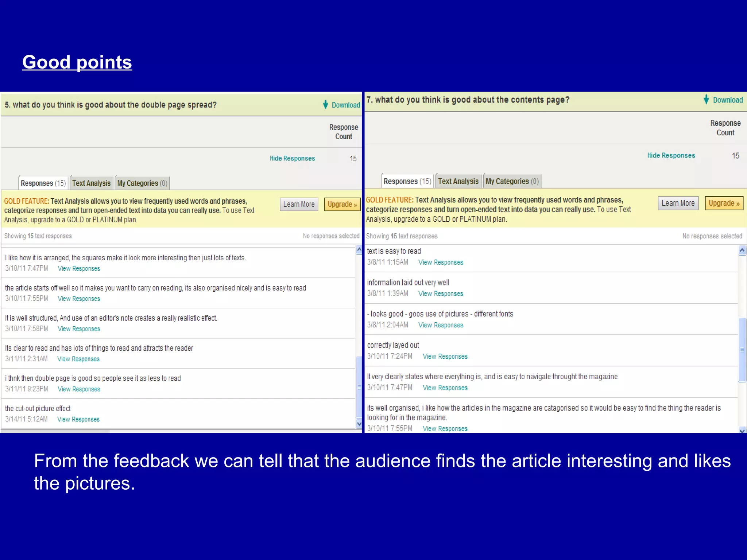Switch to Text Analysis tab in question 7
The image size is (747, 560).
click(458, 181)
